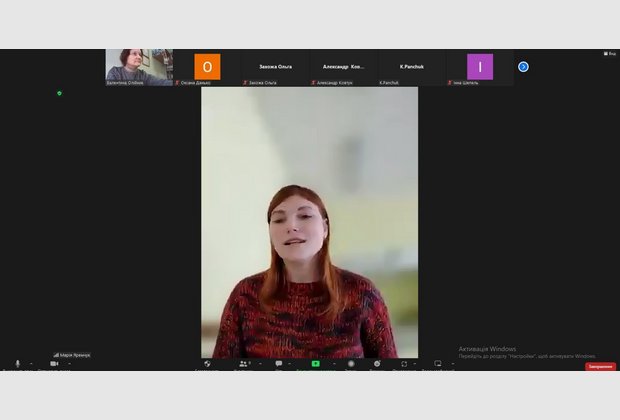The width and height of the screenshot is (620, 420).
Task: Open the Security shield options
Action: 207,364
